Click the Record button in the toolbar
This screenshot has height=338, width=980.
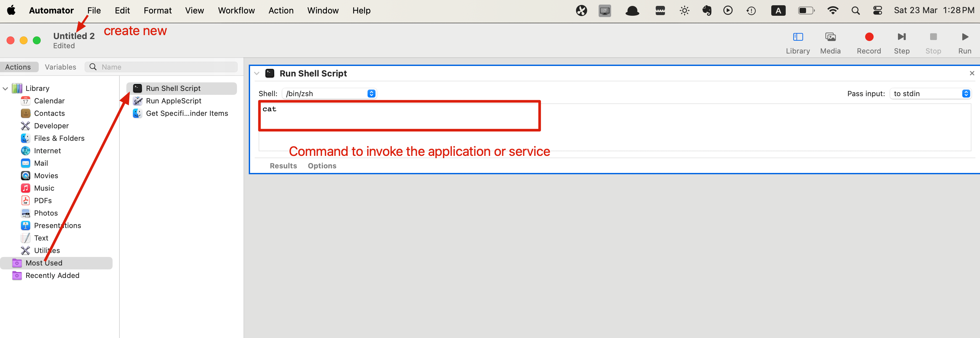[868, 37]
